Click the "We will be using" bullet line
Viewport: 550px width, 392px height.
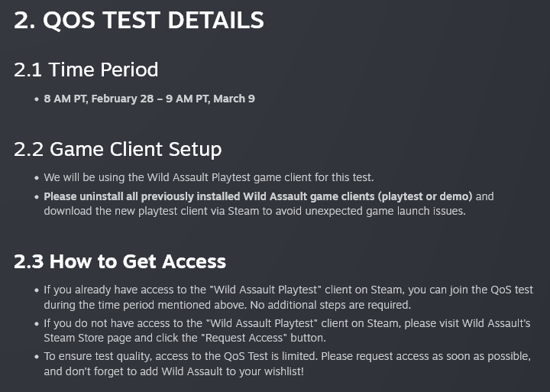(84, 177)
